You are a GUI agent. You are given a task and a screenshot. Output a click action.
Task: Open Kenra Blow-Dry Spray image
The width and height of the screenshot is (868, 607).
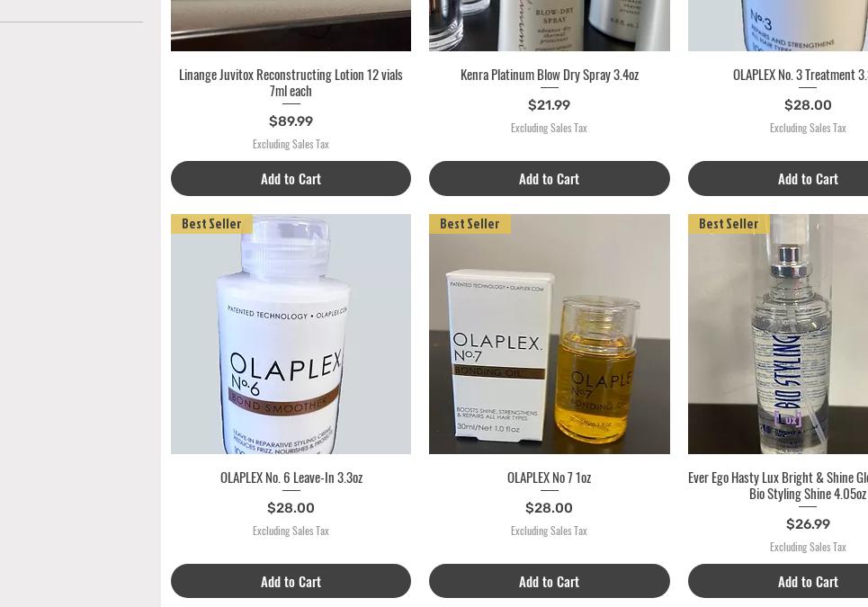coord(550,25)
